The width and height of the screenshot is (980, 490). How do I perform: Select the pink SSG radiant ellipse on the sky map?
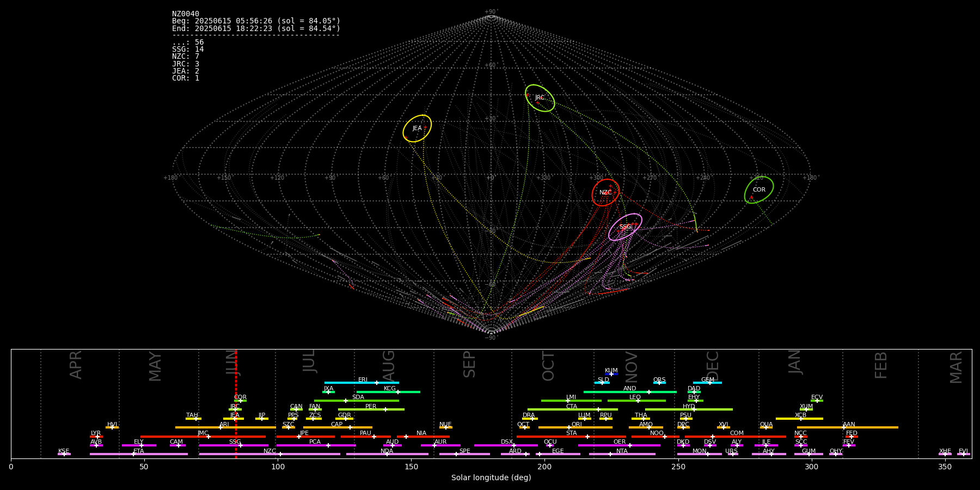click(x=625, y=227)
